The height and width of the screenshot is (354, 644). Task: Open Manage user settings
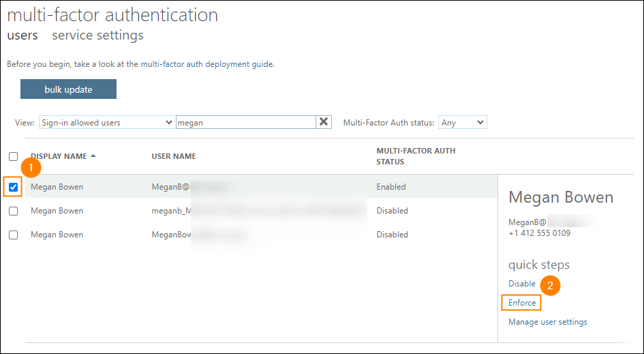[547, 322]
